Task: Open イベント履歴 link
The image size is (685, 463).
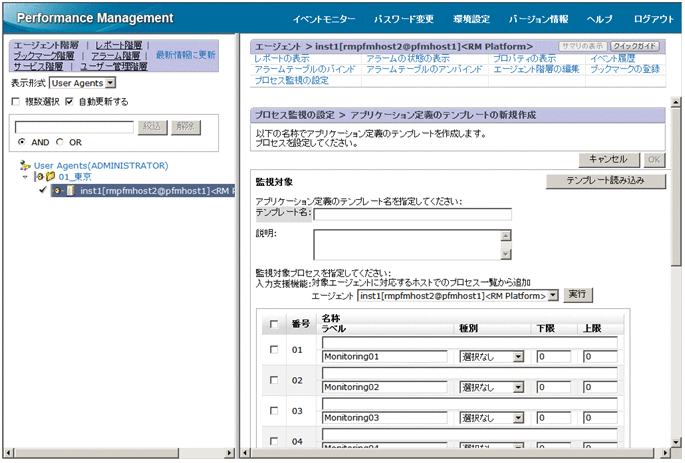Action: click(x=612, y=59)
